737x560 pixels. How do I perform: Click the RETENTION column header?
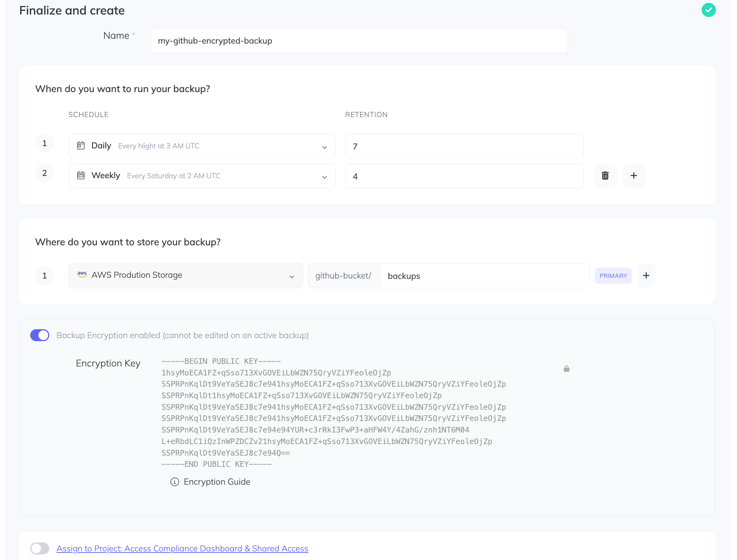tap(366, 114)
